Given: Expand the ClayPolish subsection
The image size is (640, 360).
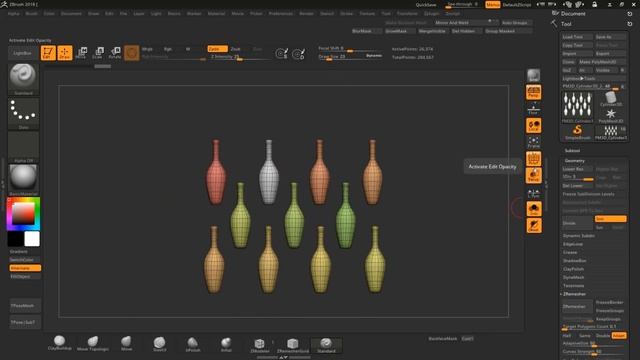Looking at the screenshot, I should pos(573,269).
